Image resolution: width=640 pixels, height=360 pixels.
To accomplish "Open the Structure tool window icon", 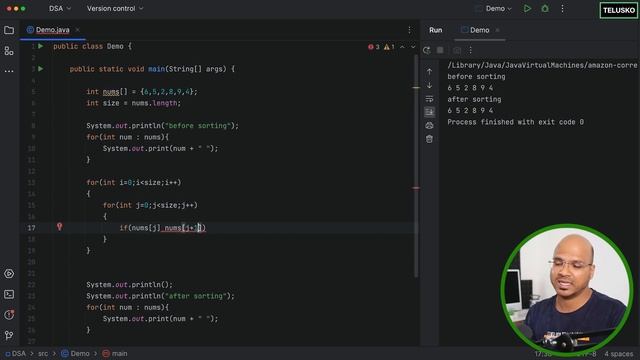I will pos(9,51).
